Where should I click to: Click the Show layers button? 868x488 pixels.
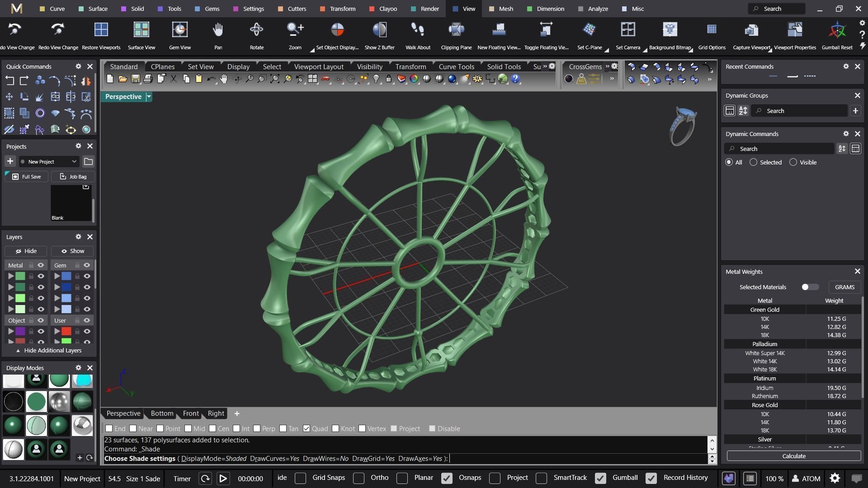pos(72,251)
